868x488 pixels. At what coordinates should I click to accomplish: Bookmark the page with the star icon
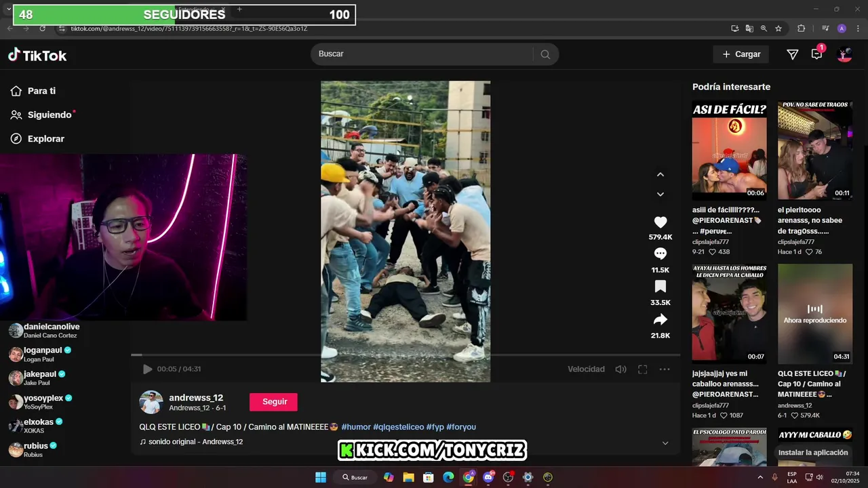778,28
